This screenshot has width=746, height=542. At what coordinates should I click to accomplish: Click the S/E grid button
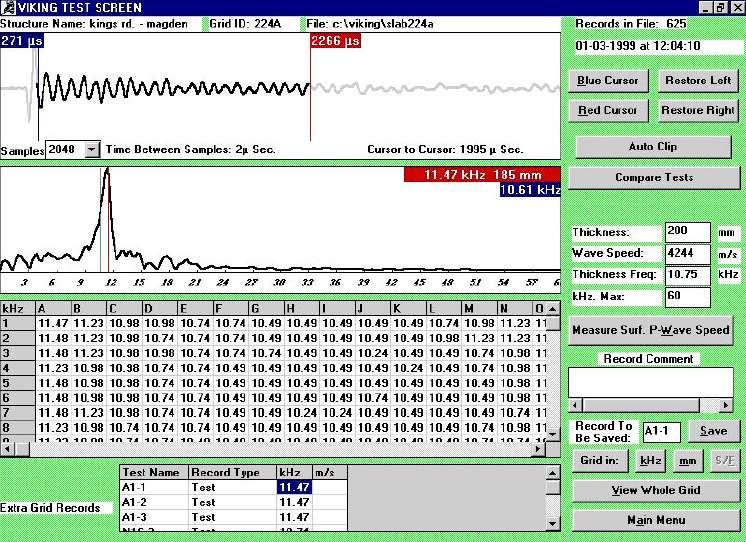coord(724,461)
